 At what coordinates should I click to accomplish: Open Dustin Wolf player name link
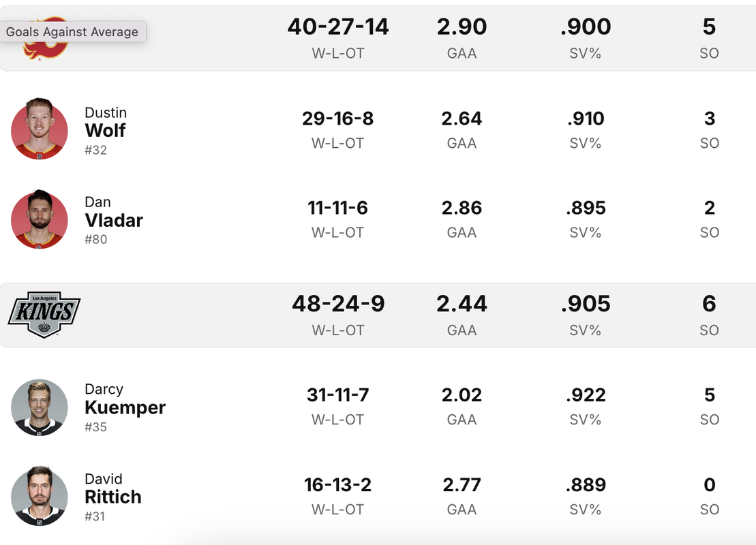tap(105, 130)
